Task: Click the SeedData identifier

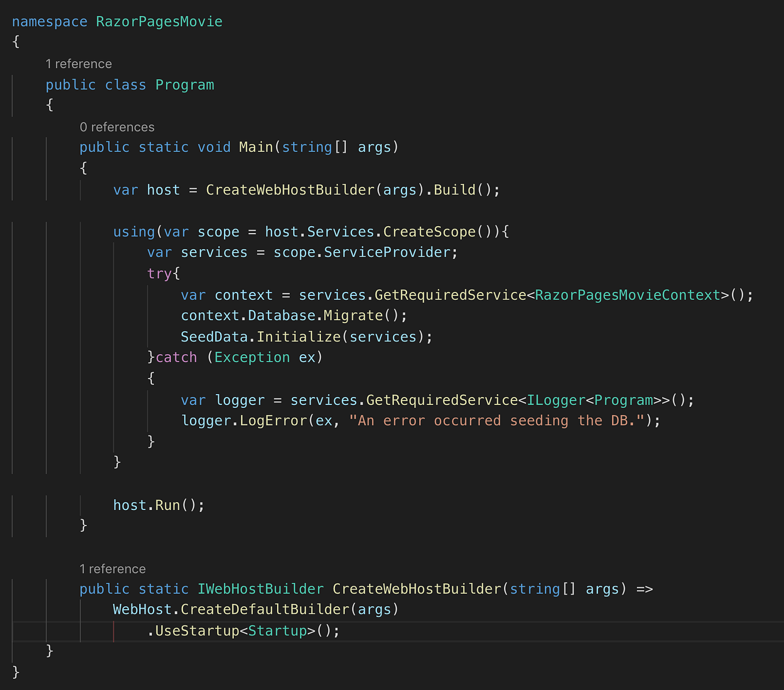Action: click(x=214, y=336)
